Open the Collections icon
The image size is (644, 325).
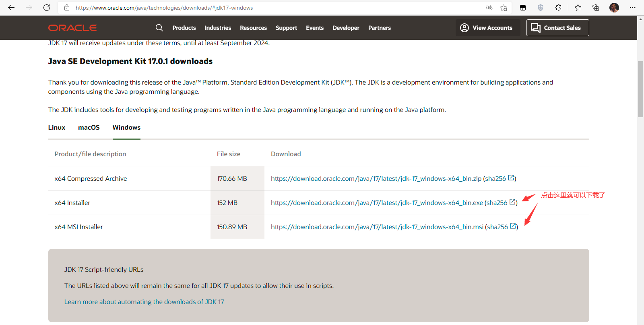coord(596,8)
